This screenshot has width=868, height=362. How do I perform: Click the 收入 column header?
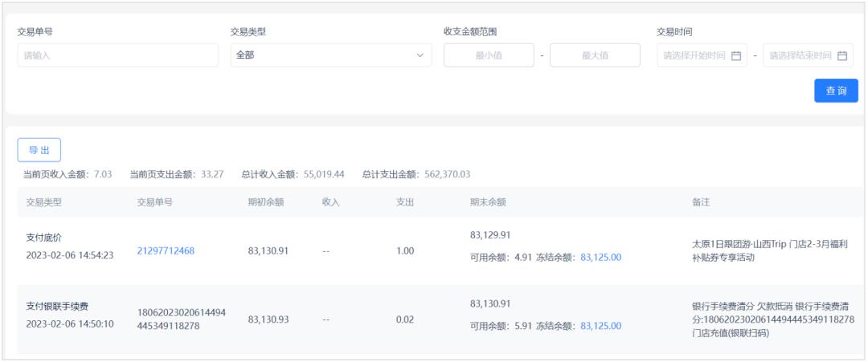click(x=331, y=202)
